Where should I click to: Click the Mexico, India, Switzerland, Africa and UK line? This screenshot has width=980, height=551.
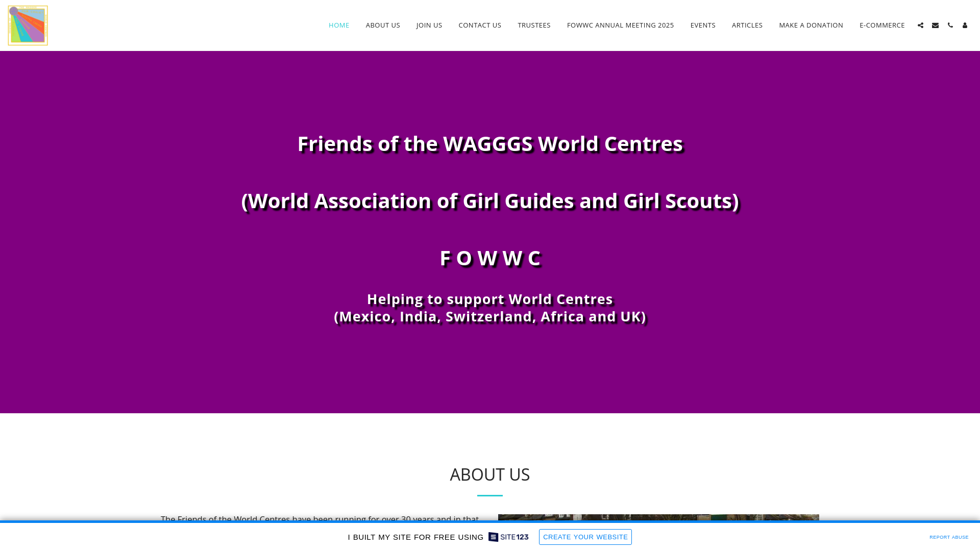(490, 316)
